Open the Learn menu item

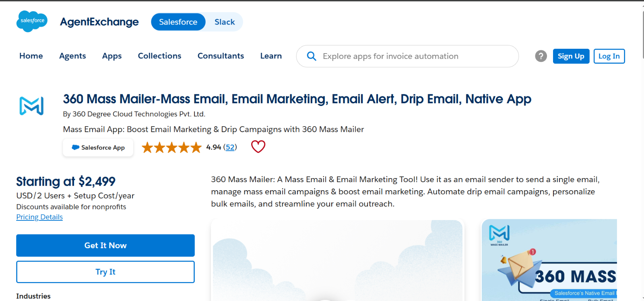tap(271, 56)
